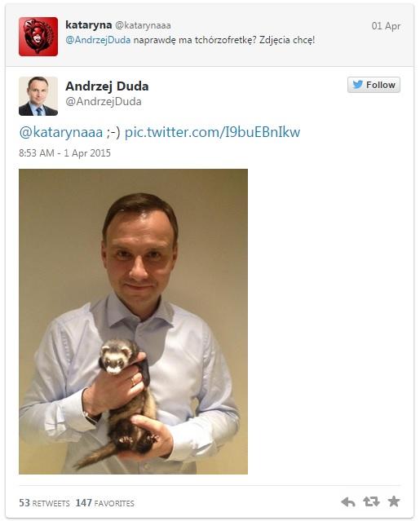Open the pic.twitter.com/I9buEBnIkw link

coord(212,132)
